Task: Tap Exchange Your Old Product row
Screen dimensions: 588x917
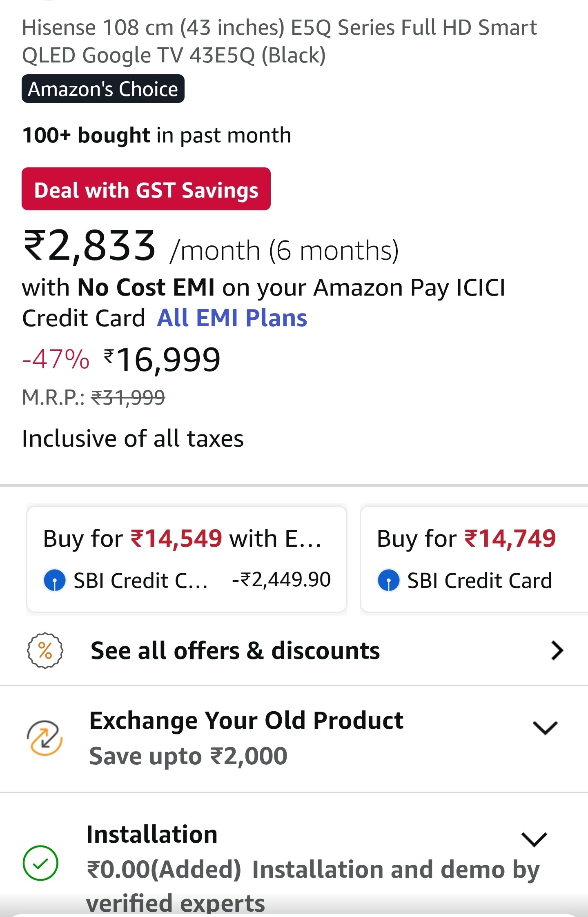Action: coord(246,737)
